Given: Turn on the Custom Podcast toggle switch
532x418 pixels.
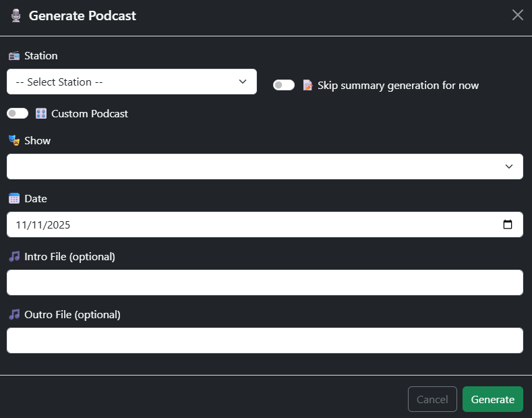Looking at the screenshot, I should 18,114.
